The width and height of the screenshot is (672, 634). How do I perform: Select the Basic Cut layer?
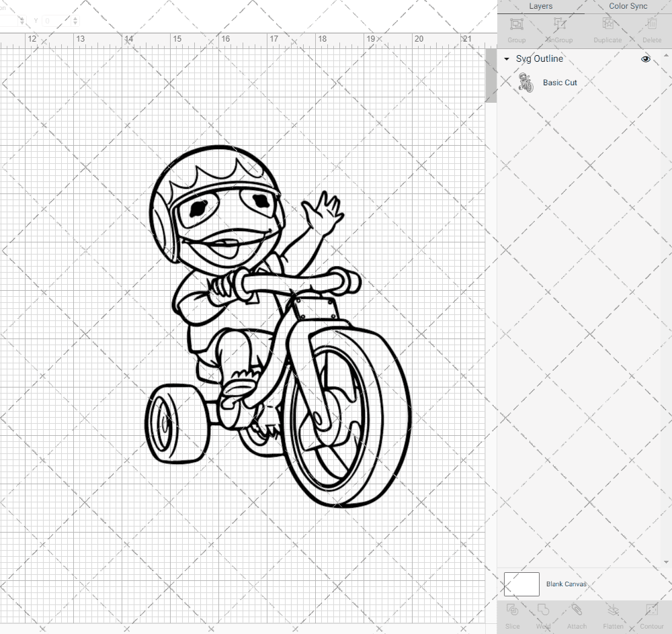[x=560, y=82]
